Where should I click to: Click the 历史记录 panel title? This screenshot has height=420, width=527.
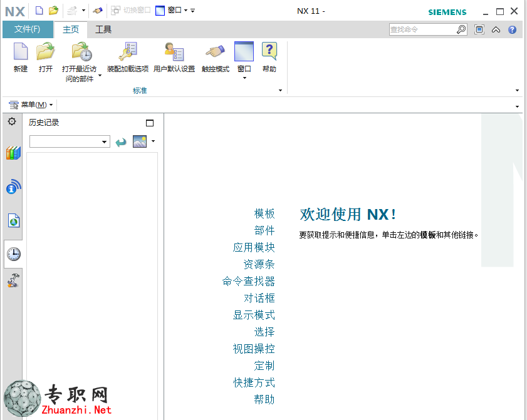(44, 123)
